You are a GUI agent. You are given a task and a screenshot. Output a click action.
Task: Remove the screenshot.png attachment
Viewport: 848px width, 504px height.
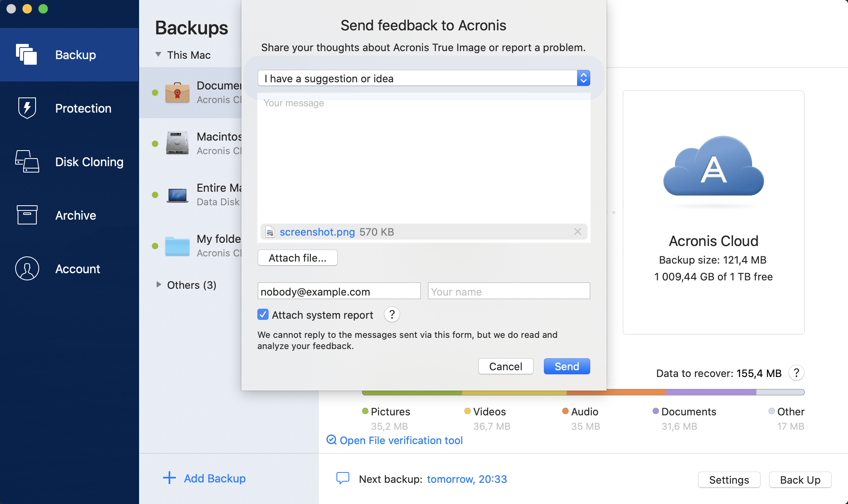pyautogui.click(x=577, y=232)
